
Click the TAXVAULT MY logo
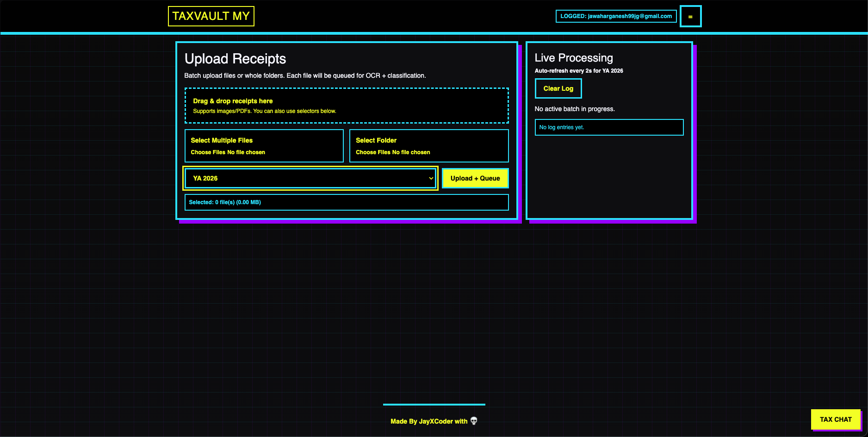211,16
